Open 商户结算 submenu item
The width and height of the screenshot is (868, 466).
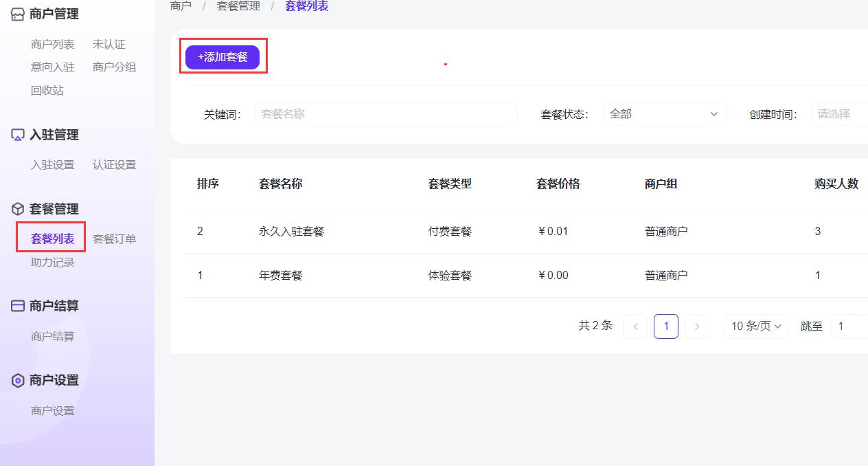[53, 337]
